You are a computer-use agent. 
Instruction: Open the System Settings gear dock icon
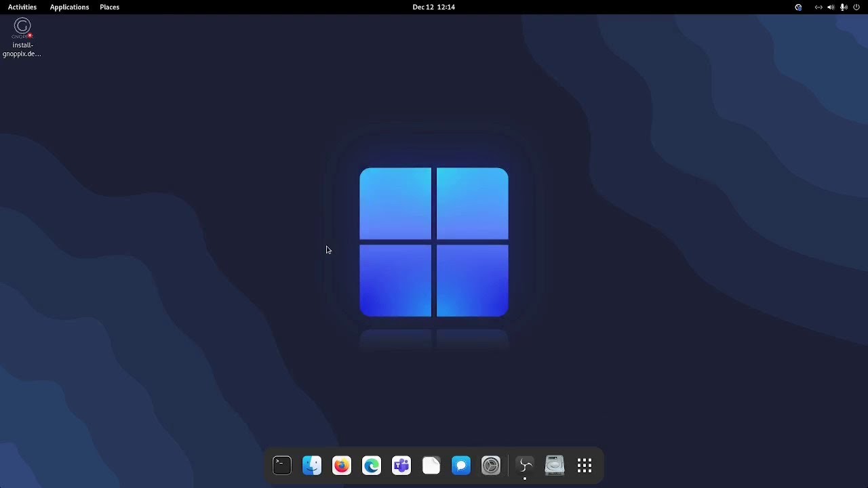[491, 466]
